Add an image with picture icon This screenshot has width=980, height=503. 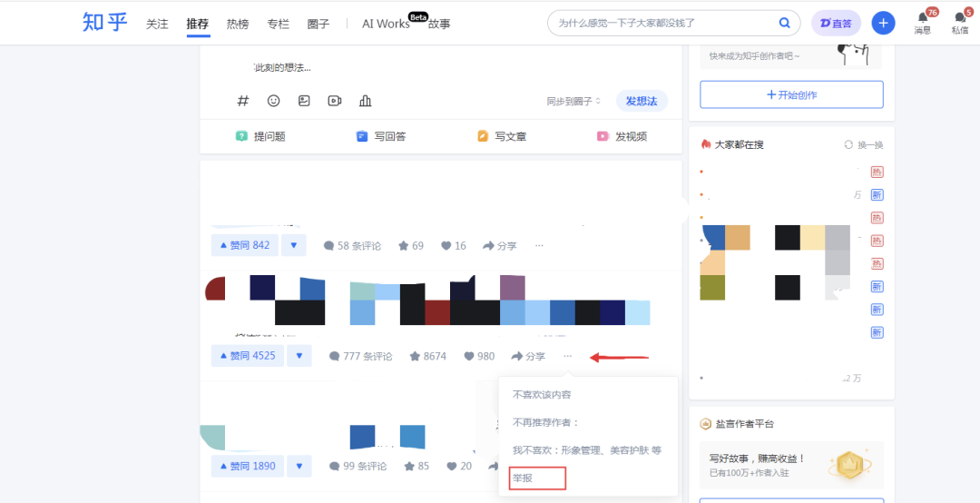(x=304, y=101)
